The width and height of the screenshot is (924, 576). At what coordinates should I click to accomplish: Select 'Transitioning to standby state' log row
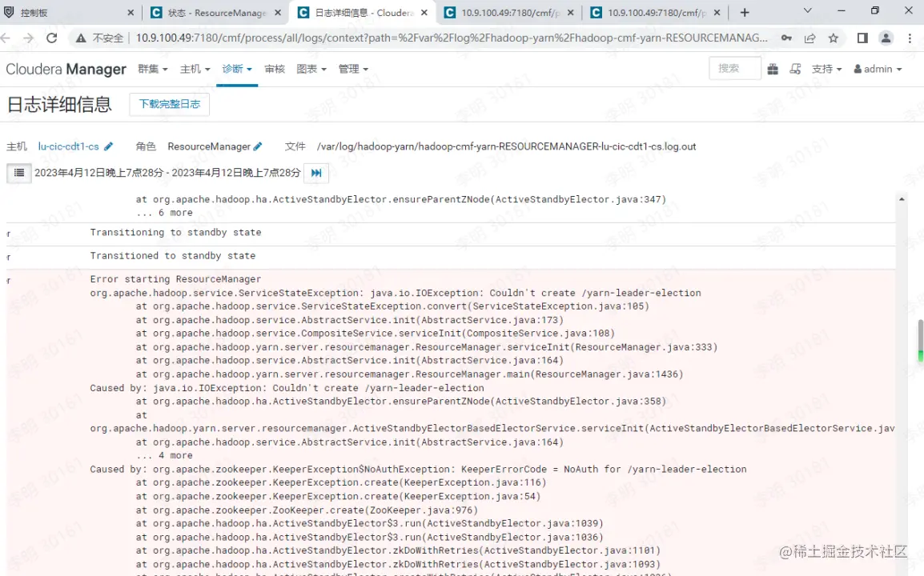(x=451, y=233)
